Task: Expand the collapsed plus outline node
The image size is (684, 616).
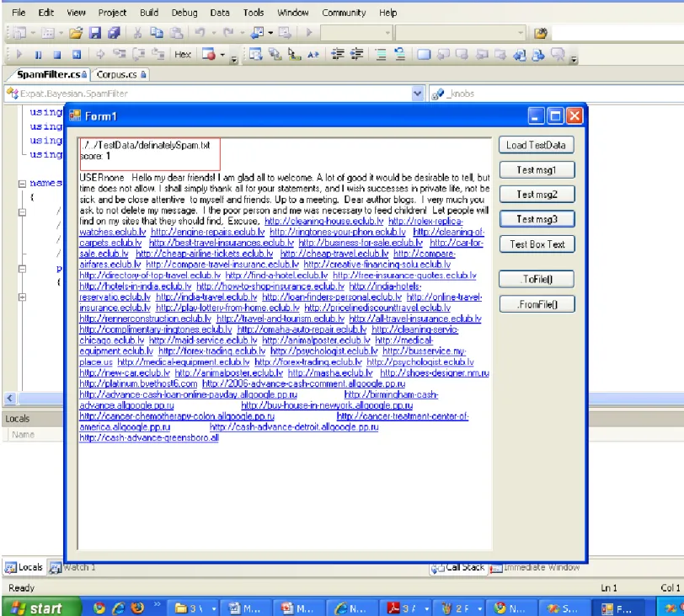Action: (22, 297)
